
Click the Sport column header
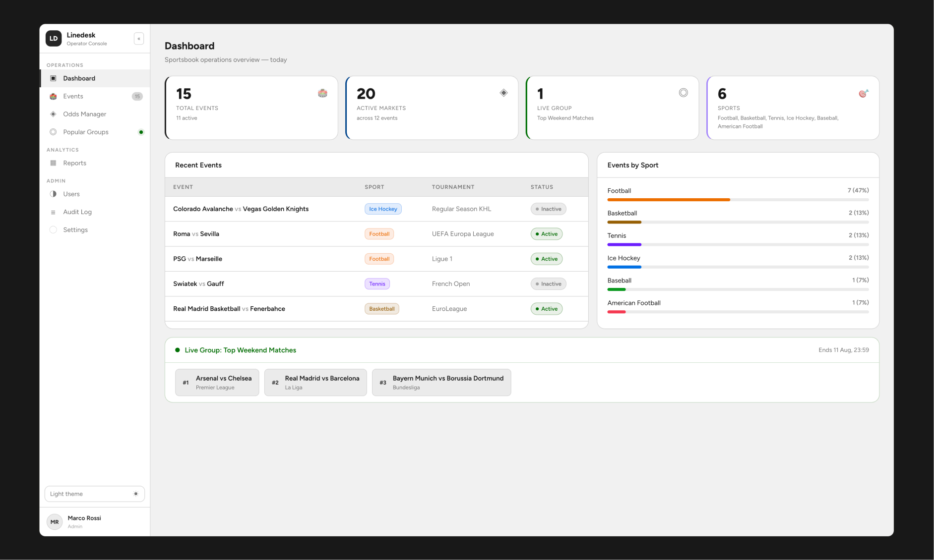point(374,187)
